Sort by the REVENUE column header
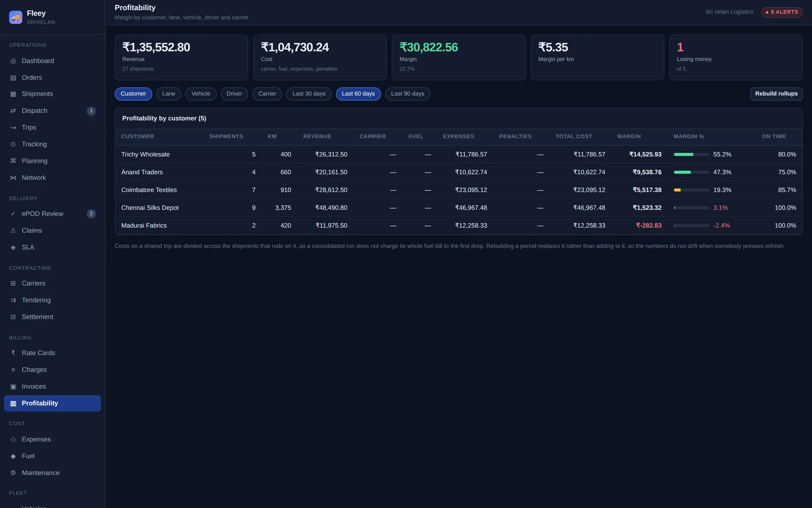812x508 pixels. (317, 137)
